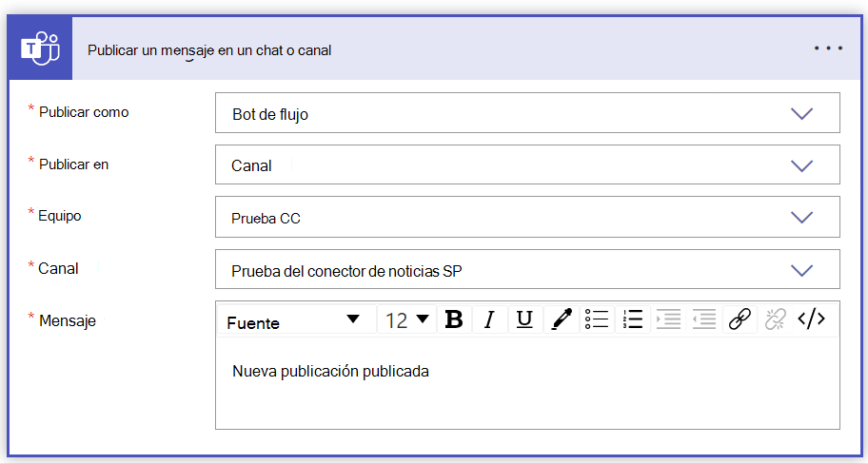Open the Fuente font dropdown
Viewport: 868px width, 464px height.
[x=296, y=319]
